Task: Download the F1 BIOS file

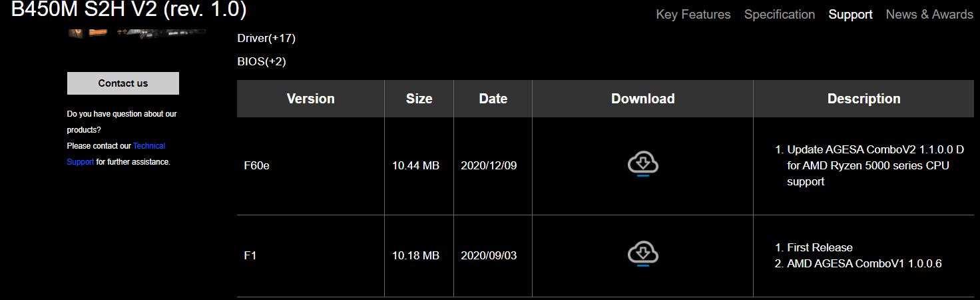Action: [x=642, y=254]
